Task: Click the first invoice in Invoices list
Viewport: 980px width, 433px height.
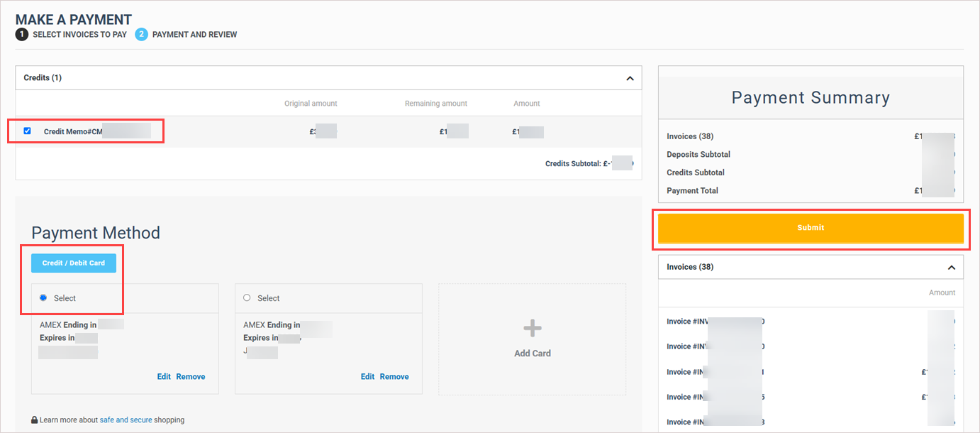Action: pos(715,322)
